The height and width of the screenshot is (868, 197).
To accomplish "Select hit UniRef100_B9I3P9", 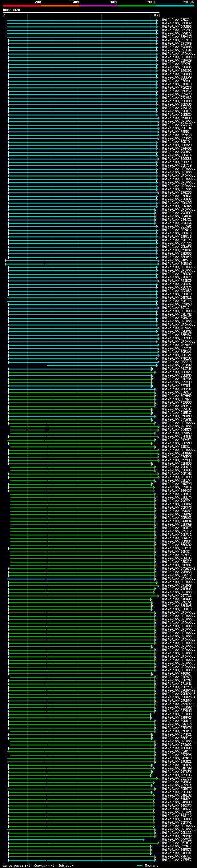I will [x=177, y=43].
